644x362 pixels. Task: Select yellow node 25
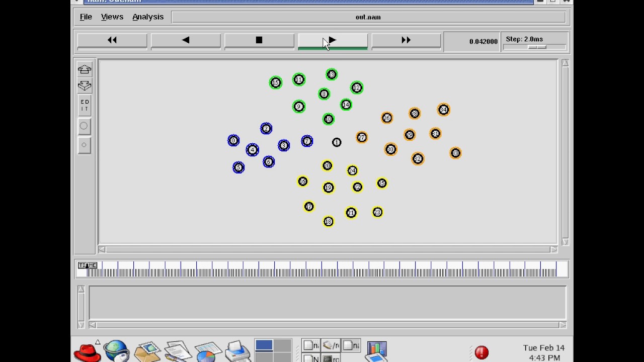coord(382,184)
